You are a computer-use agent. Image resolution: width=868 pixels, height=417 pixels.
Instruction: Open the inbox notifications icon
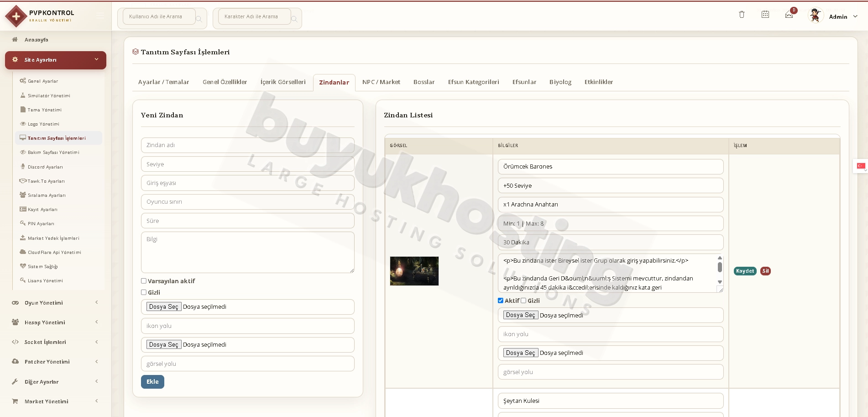[789, 15]
